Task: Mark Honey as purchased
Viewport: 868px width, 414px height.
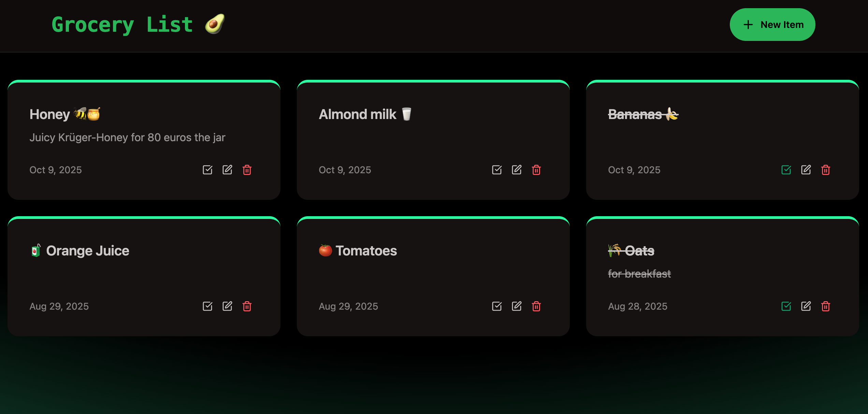Action: point(207,170)
